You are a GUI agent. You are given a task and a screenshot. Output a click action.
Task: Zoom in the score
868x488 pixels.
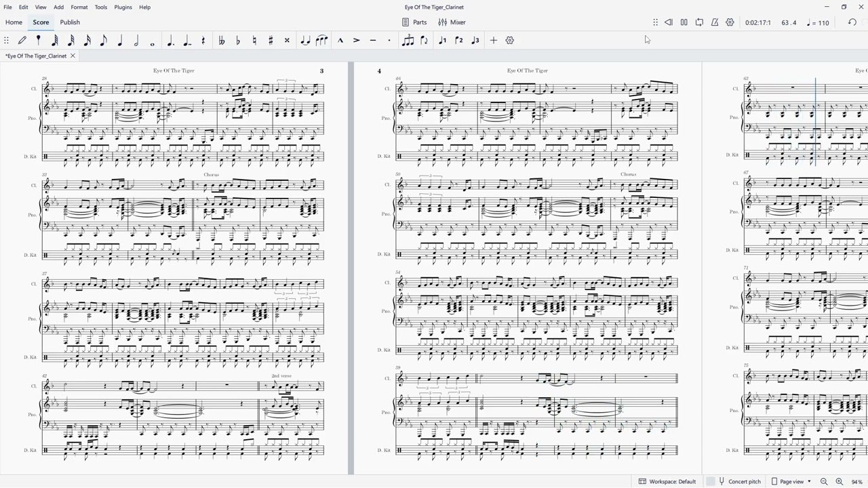(839, 482)
